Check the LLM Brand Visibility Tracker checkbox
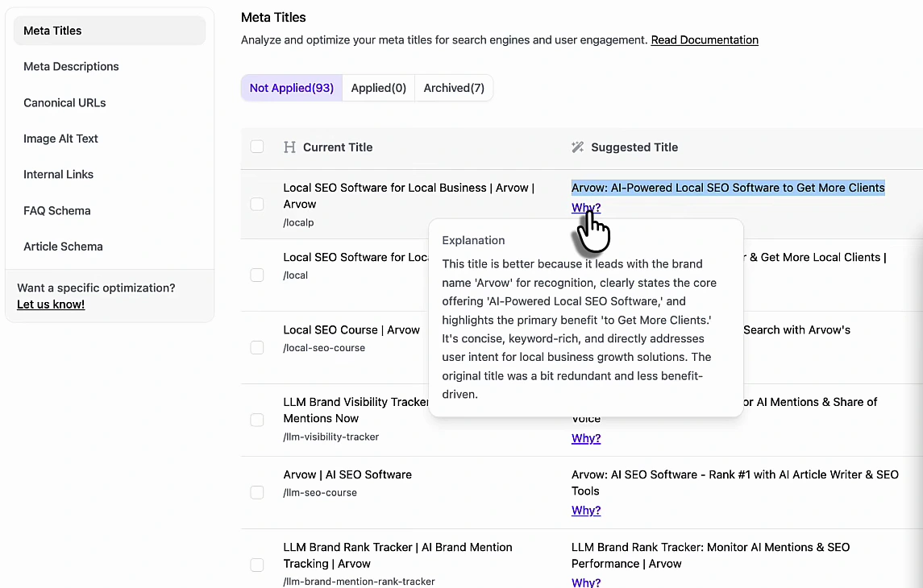 pyautogui.click(x=257, y=420)
